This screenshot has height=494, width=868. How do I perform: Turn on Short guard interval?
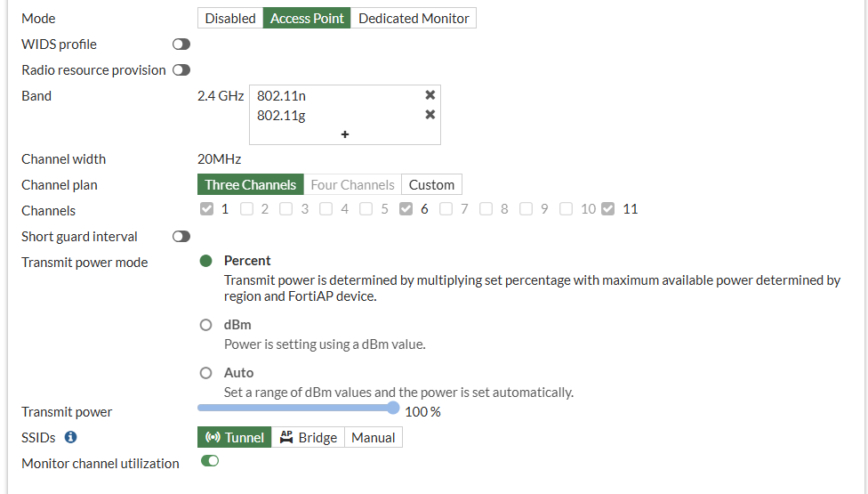pos(181,237)
